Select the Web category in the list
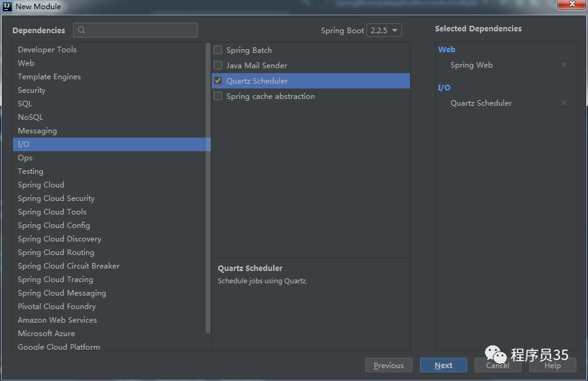This screenshot has width=588, height=381. [109, 63]
